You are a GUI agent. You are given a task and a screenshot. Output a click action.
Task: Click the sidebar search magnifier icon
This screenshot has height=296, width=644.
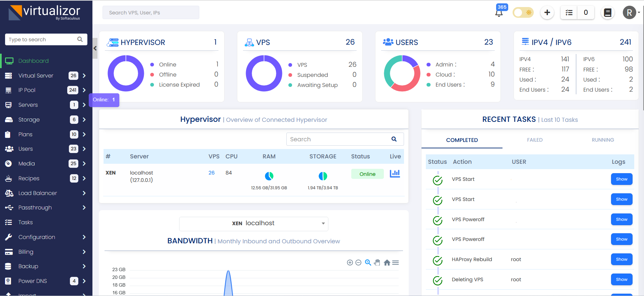coord(80,39)
